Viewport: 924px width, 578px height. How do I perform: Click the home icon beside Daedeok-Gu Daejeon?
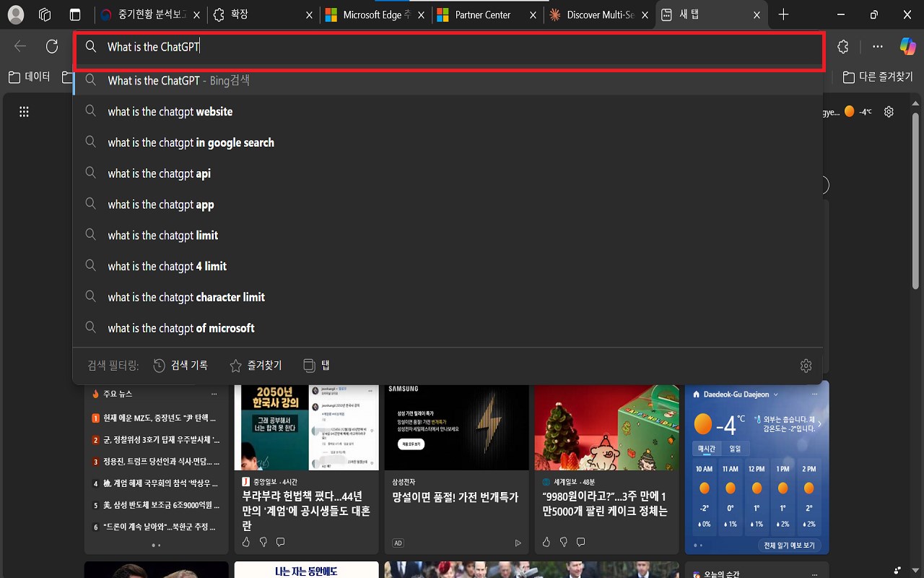697,394
